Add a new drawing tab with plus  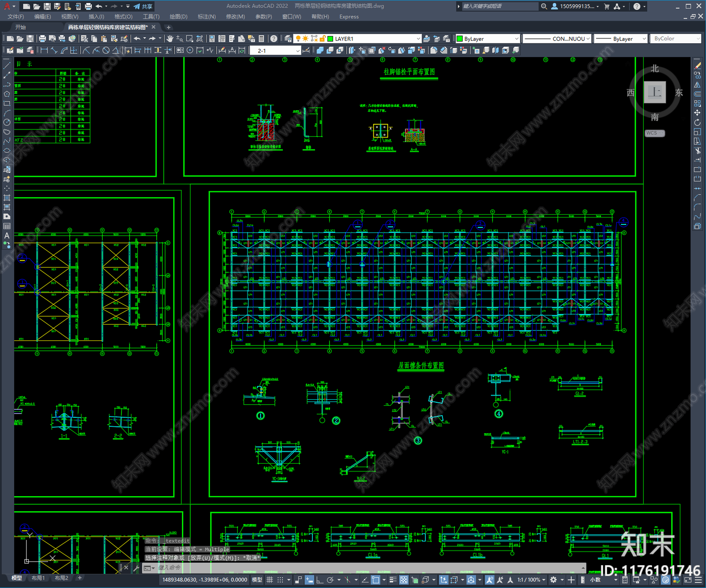[169, 27]
